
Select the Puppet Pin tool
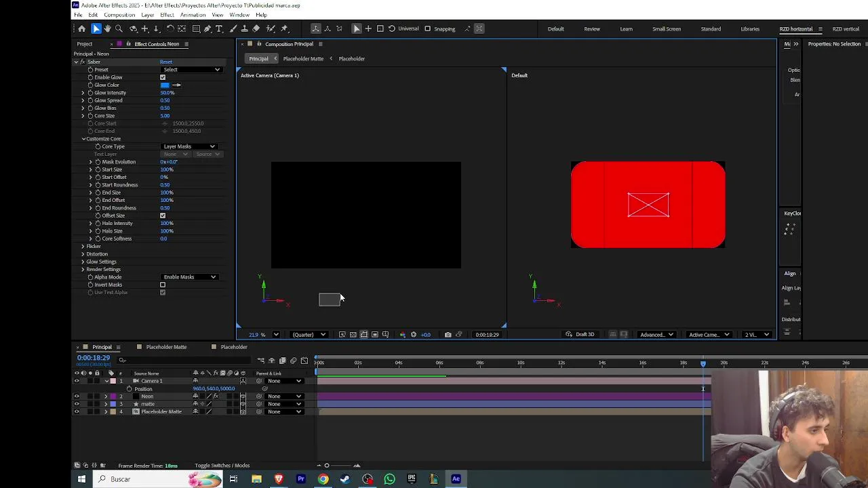[284, 28]
